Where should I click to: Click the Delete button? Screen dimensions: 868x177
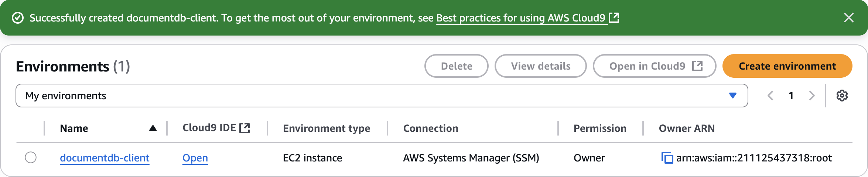pyautogui.click(x=456, y=66)
